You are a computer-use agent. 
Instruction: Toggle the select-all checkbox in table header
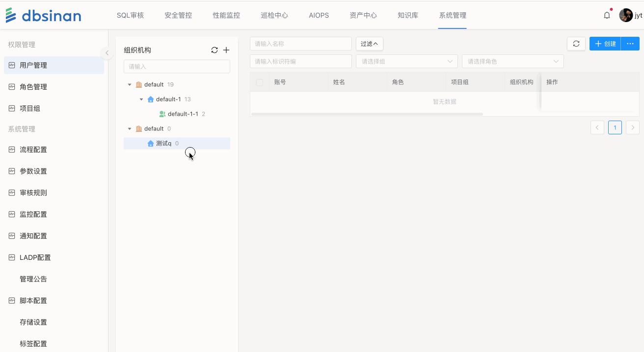pyautogui.click(x=260, y=82)
